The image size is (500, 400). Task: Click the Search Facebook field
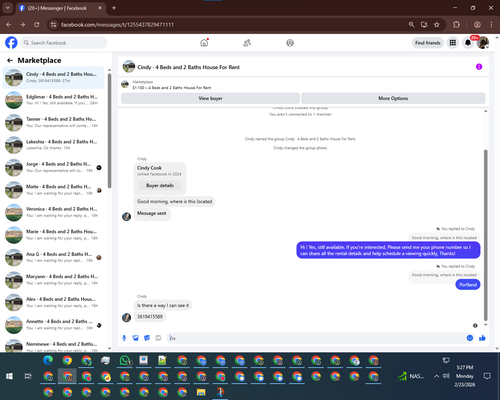coord(64,43)
